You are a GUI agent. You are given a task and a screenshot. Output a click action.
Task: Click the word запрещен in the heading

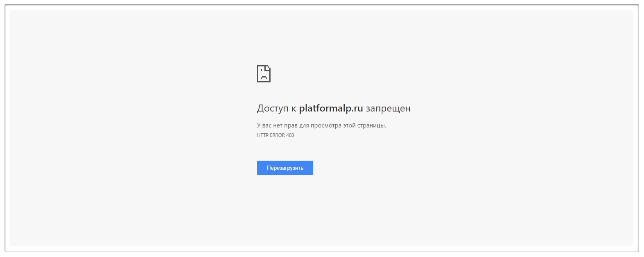(388, 108)
